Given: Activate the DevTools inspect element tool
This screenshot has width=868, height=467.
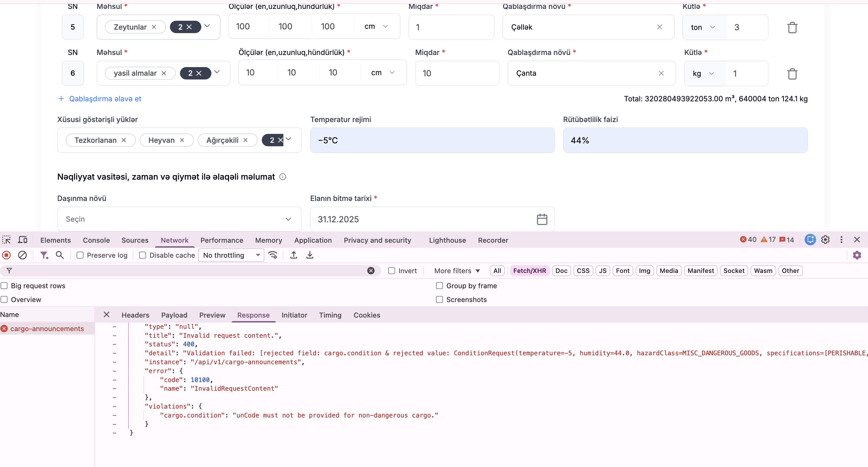Looking at the screenshot, I should tap(6, 240).
